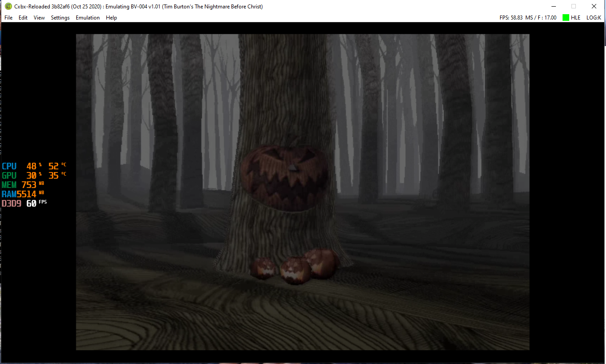606x364 pixels.
Task: Click the D3D9 60 FPS overlay line
Action: click(x=24, y=204)
